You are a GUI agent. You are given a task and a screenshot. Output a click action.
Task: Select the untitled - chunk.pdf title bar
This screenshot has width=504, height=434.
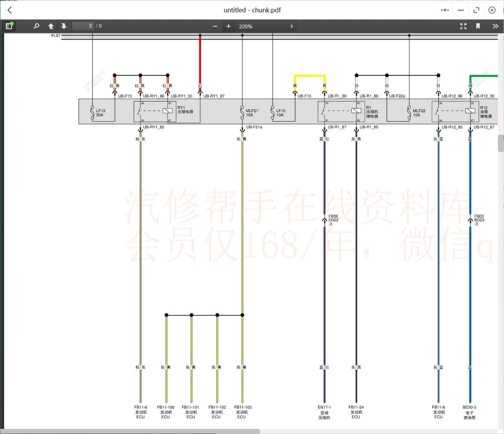tap(252, 10)
